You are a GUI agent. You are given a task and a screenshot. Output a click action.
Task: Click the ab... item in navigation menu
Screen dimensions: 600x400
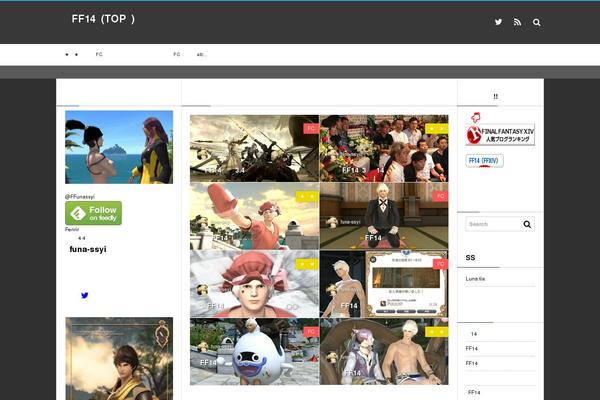tap(201, 54)
